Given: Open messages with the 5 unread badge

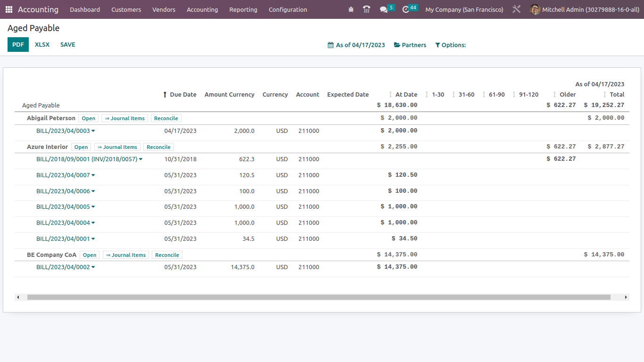Looking at the screenshot, I should click(x=384, y=9).
